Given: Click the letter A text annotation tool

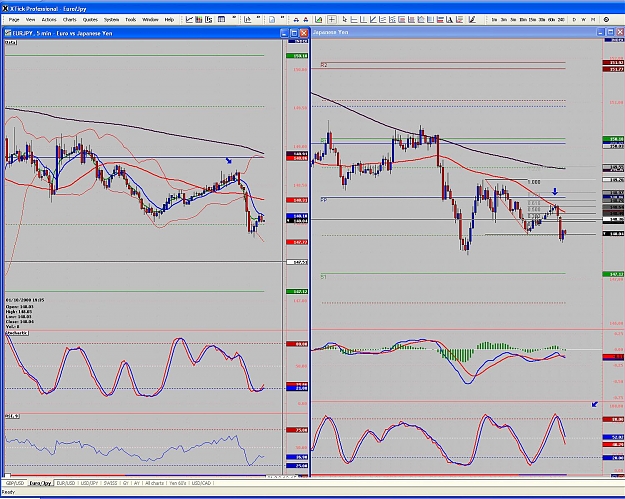Looking at the screenshot, I should click(450, 20).
